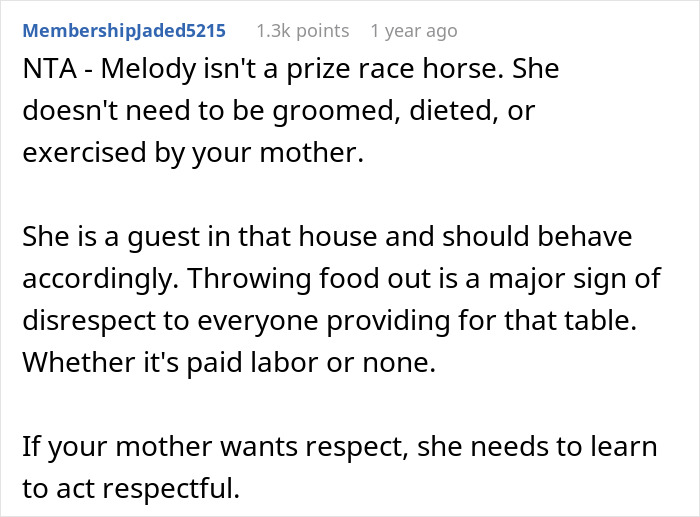The image size is (700, 517).
Task: Open the MembershipJaded5215 user profile
Action: coord(124,31)
